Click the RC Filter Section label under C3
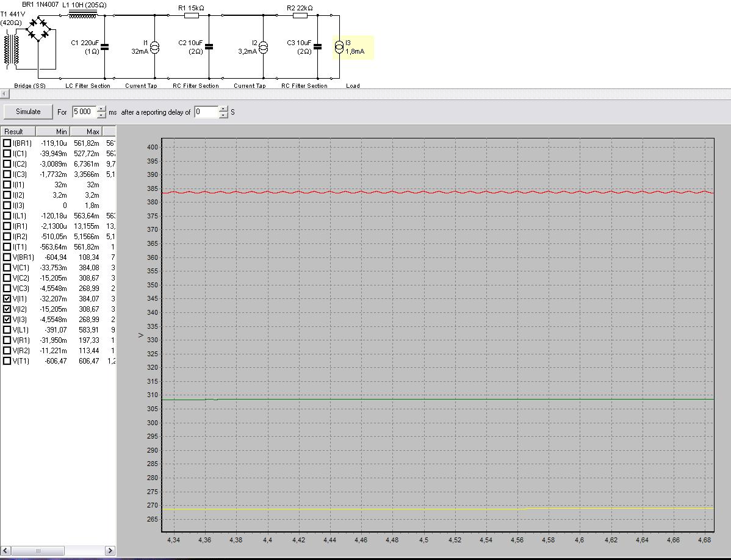The width and height of the screenshot is (731, 560). click(304, 86)
